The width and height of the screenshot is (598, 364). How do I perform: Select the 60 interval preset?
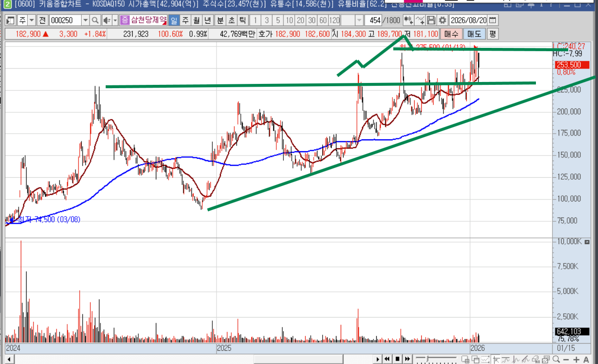323,20
